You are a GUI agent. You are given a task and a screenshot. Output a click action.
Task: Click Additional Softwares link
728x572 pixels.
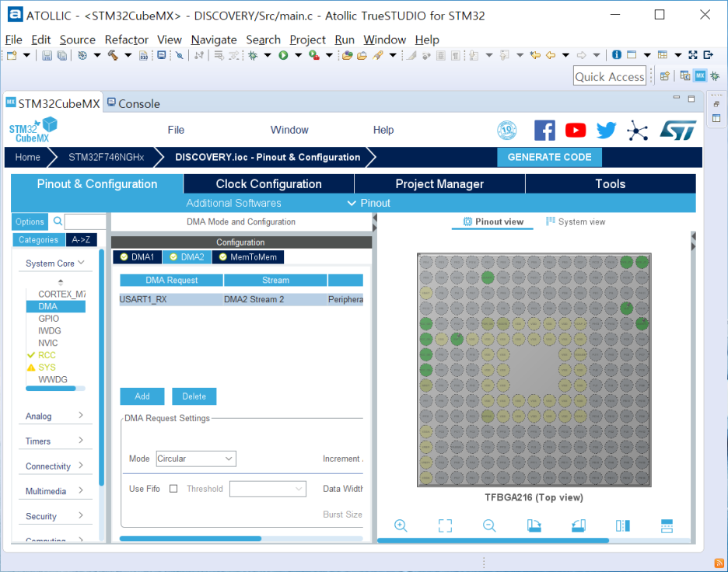point(233,203)
